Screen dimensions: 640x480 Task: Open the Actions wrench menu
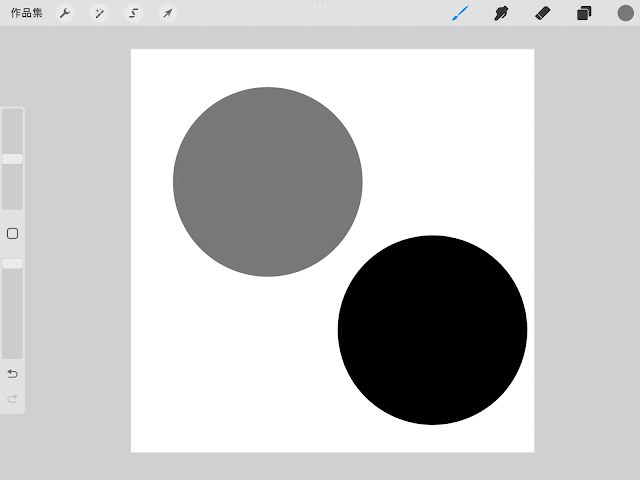(65, 13)
